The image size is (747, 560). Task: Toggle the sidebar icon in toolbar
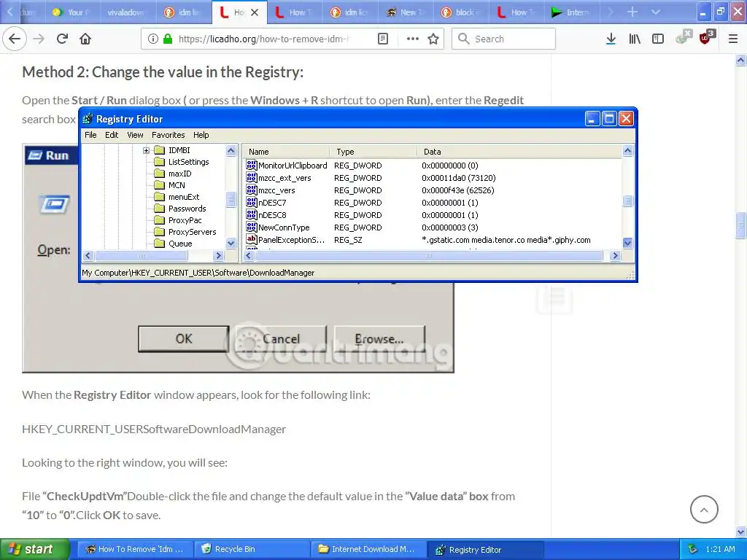[658, 39]
